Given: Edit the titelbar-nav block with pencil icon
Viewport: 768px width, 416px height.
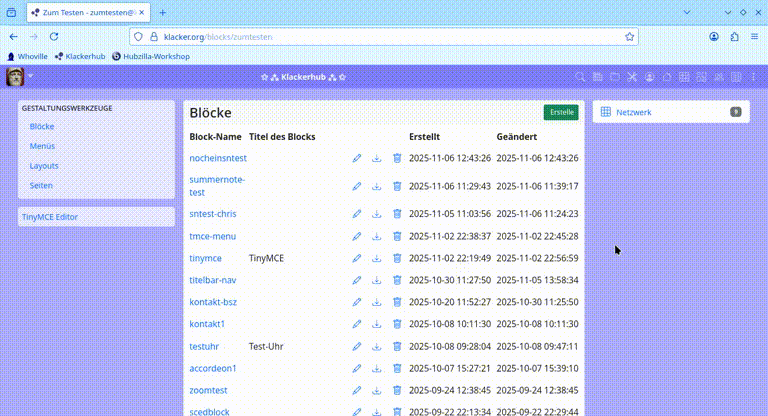Looking at the screenshot, I should (x=357, y=280).
